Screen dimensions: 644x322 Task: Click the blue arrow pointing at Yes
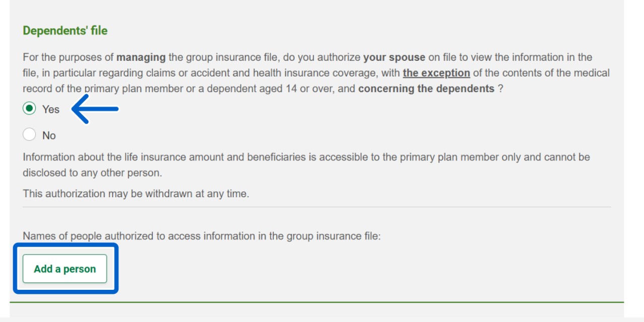pos(95,109)
